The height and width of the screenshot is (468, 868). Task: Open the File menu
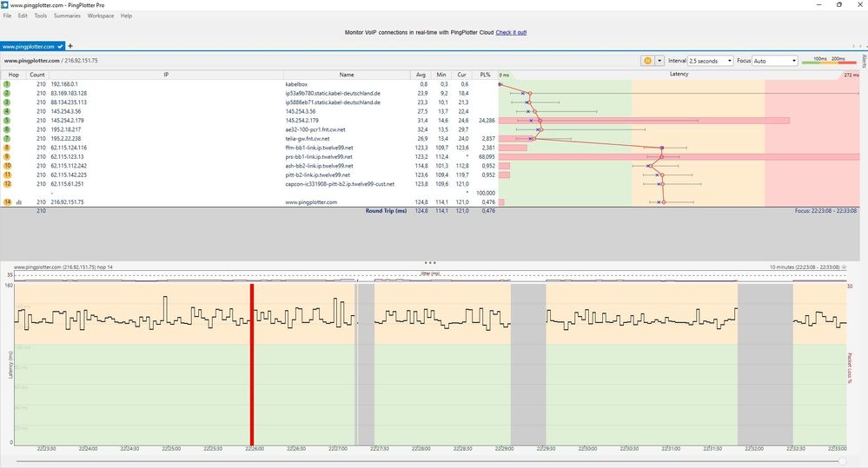(7, 16)
